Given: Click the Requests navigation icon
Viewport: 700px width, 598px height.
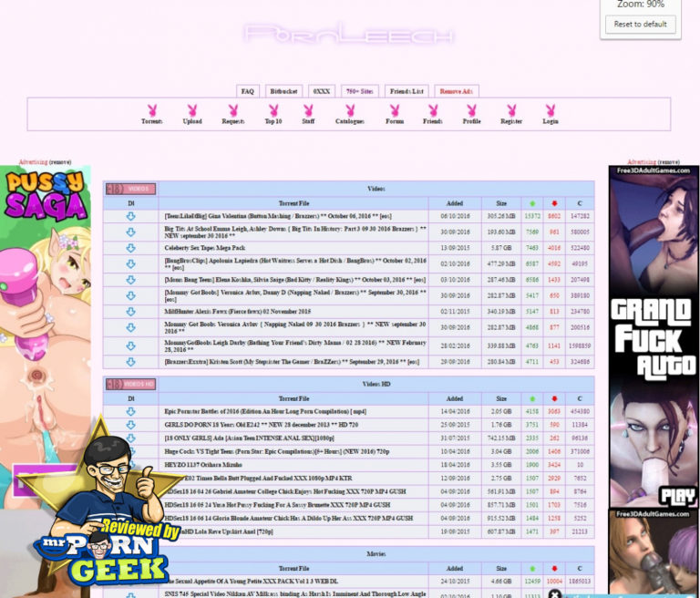Looking at the screenshot, I should [233, 110].
